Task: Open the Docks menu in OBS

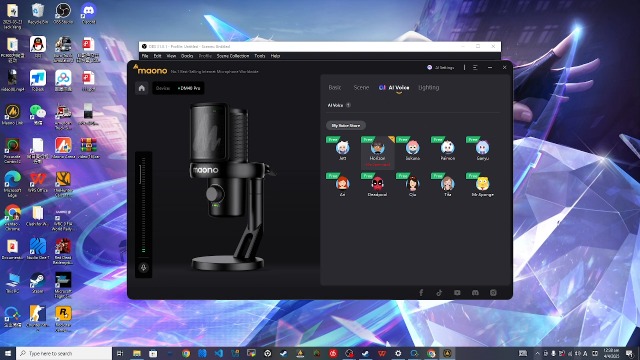Action: (187, 56)
